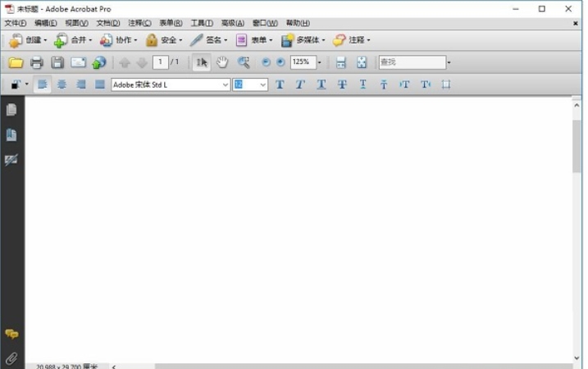Open the 安全 (Secure) lock menu
The image size is (588, 369).
point(164,40)
